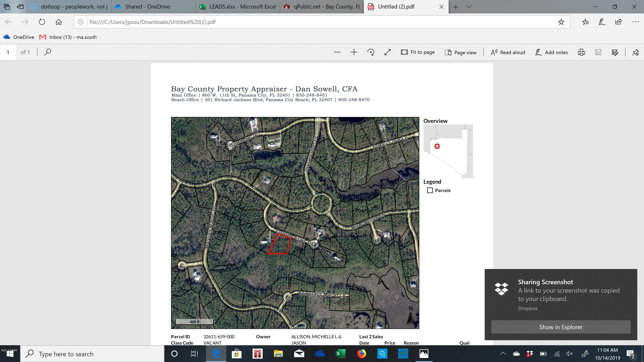Zoom in on the PDF

tap(354, 52)
